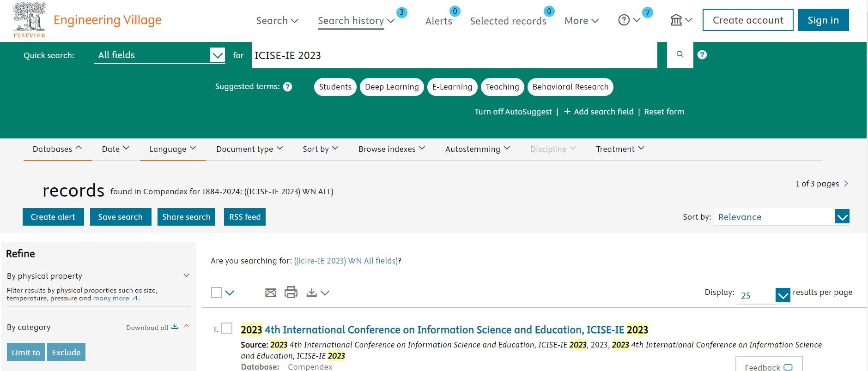
Task: Click Limit to button
Action: click(x=26, y=352)
